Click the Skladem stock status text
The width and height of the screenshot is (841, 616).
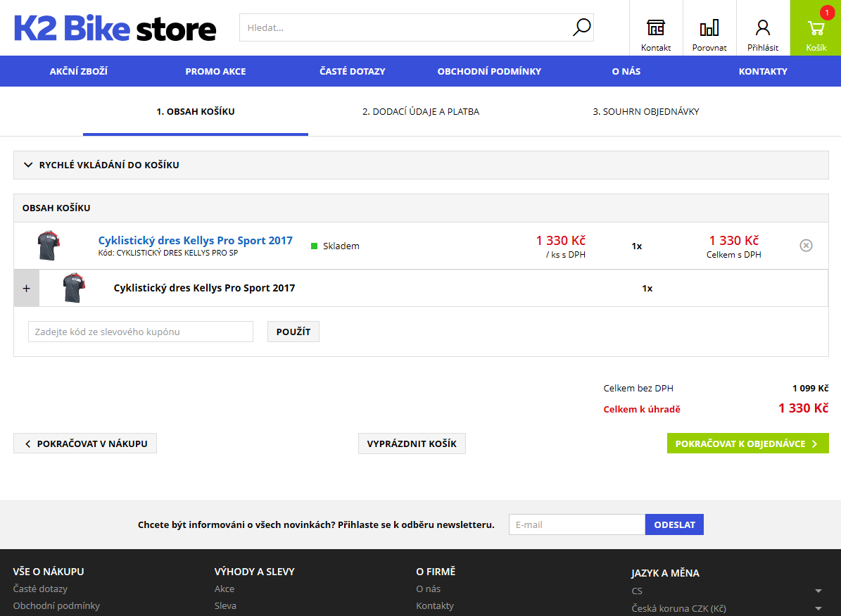(x=341, y=246)
